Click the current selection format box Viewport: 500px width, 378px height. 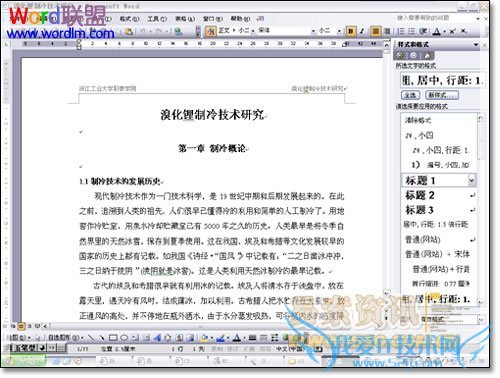[442, 80]
